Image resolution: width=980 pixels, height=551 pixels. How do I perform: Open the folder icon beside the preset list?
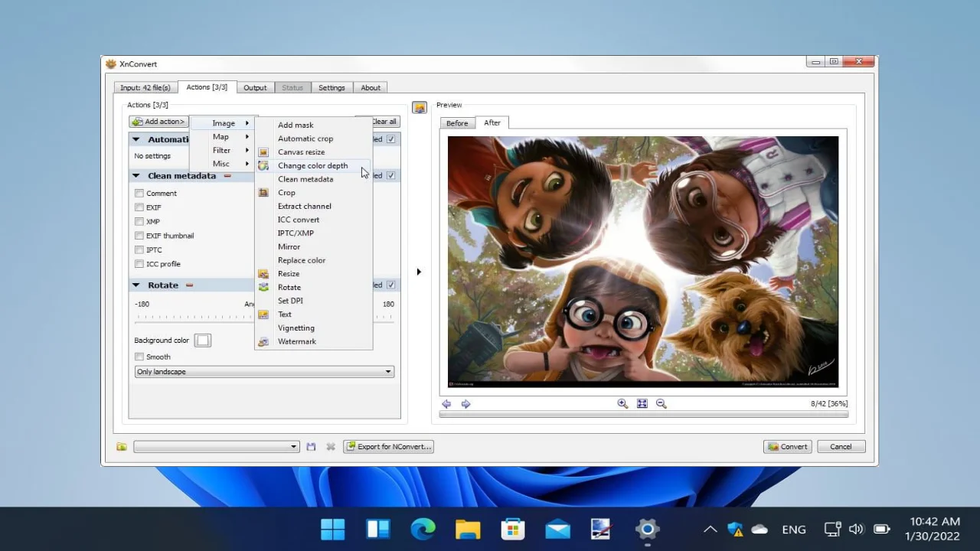tap(121, 446)
